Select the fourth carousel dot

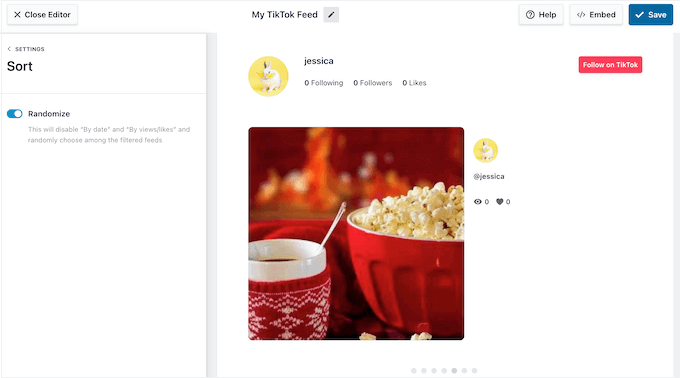click(x=444, y=371)
